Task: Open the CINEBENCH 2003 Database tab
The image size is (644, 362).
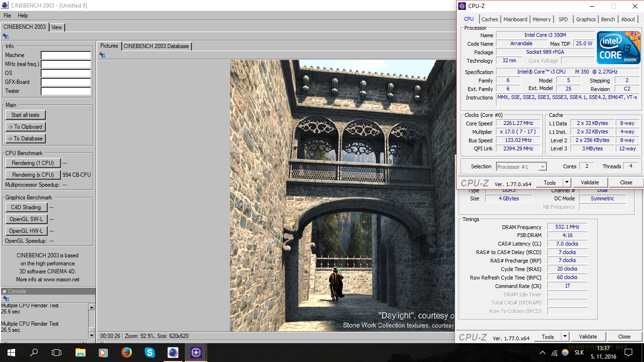Action: click(157, 46)
